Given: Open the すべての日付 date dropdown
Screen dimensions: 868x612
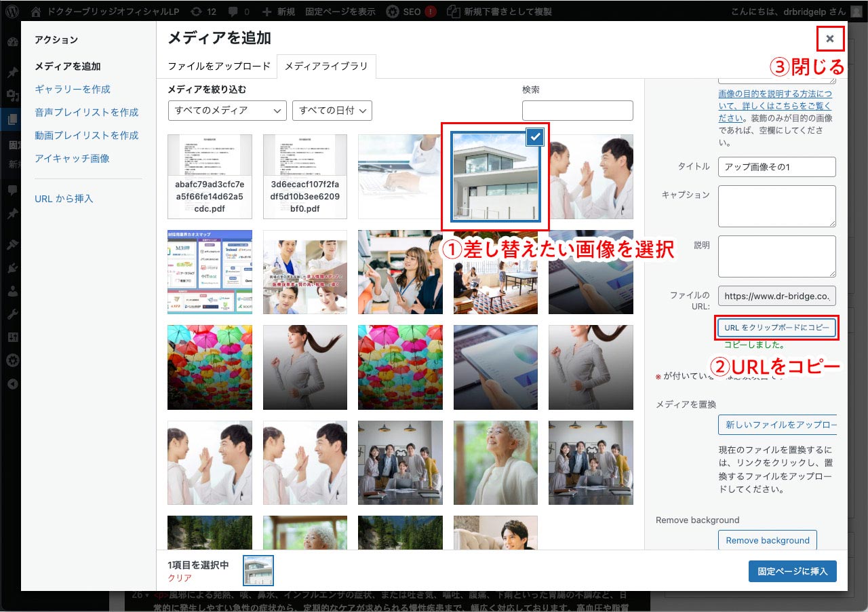Looking at the screenshot, I should [x=332, y=111].
